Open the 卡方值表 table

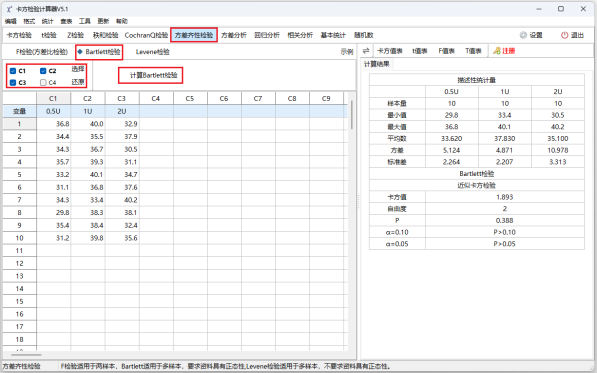[x=389, y=51]
